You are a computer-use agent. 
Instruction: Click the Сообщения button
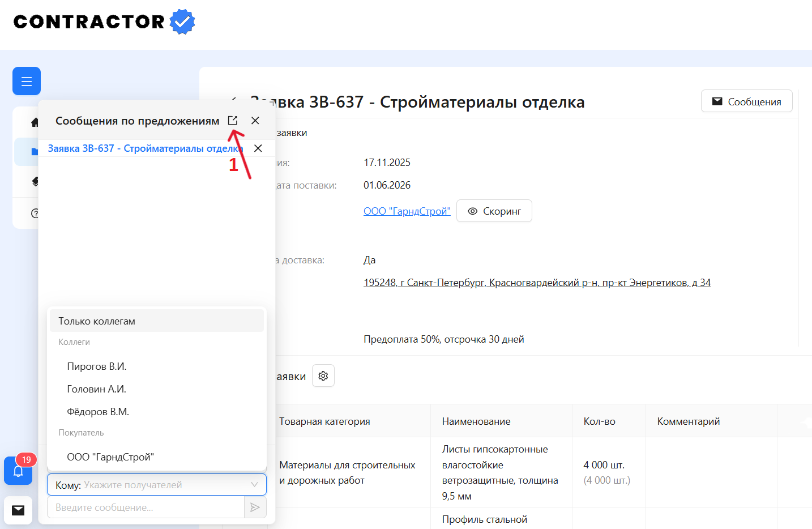(747, 101)
